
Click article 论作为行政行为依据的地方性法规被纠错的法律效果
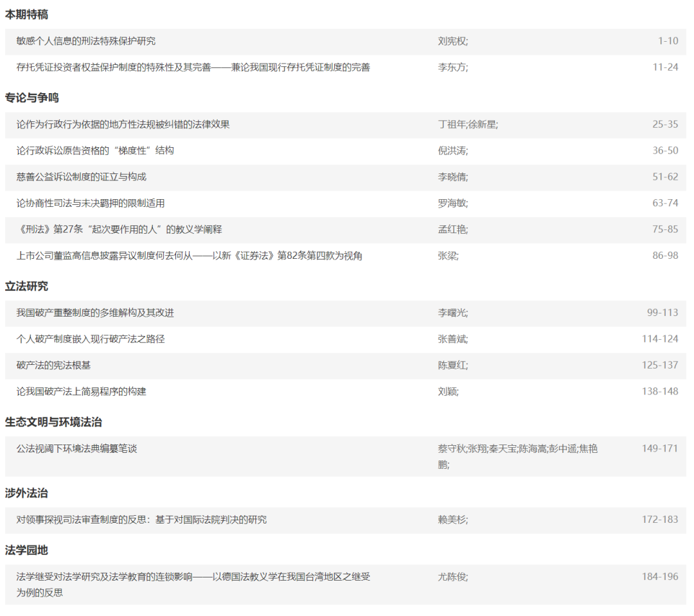[x=123, y=125]
